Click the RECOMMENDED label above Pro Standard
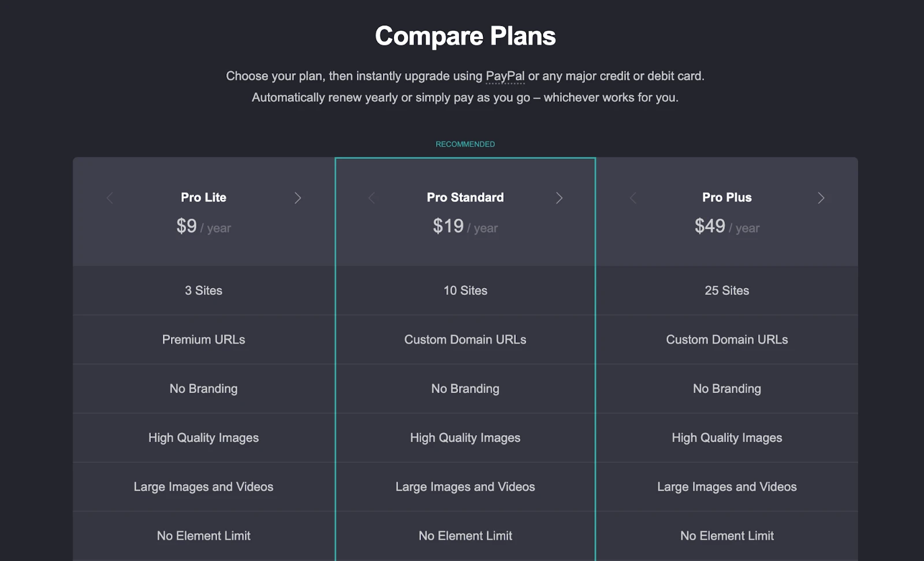 tap(465, 144)
